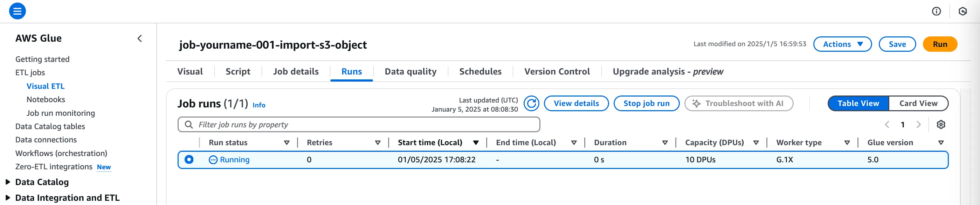
Task: Open the hamburger navigation menu
Action: point(18,11)
